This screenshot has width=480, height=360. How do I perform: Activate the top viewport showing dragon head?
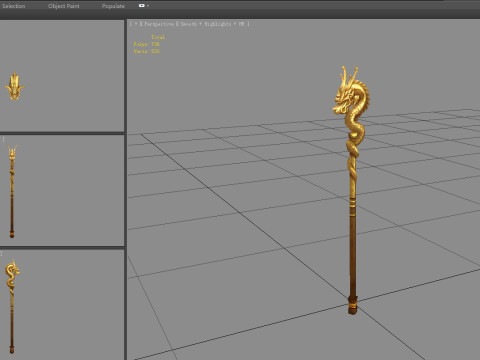click(x=62, y=76)
